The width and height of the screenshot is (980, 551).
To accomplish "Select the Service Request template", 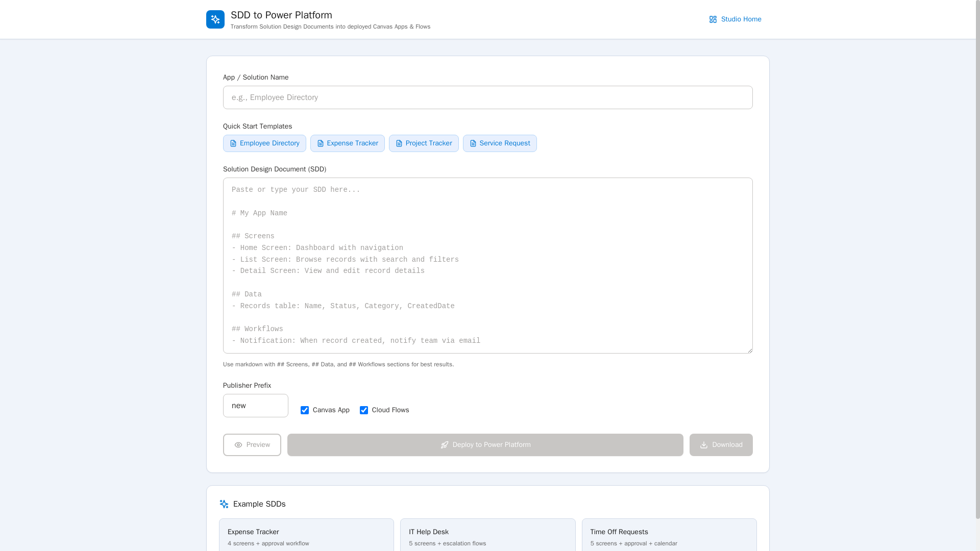I will (x=500, y=143).
